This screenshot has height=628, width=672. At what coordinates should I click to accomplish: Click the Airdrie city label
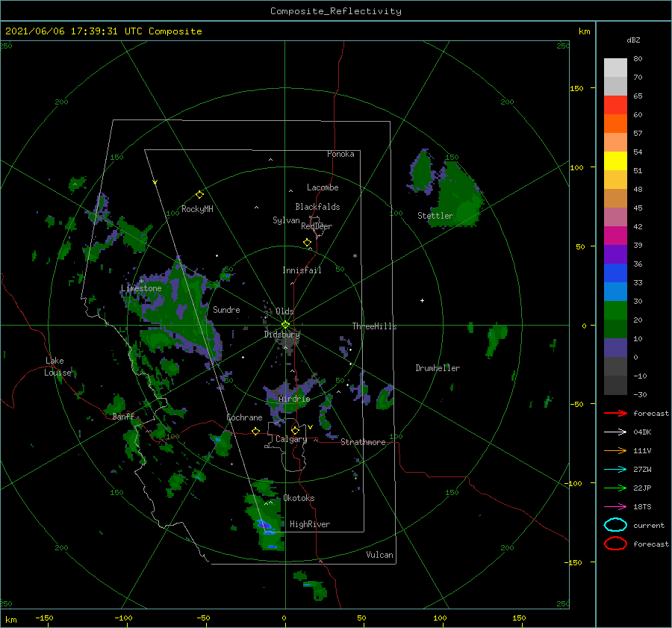[x=294, y=399]
